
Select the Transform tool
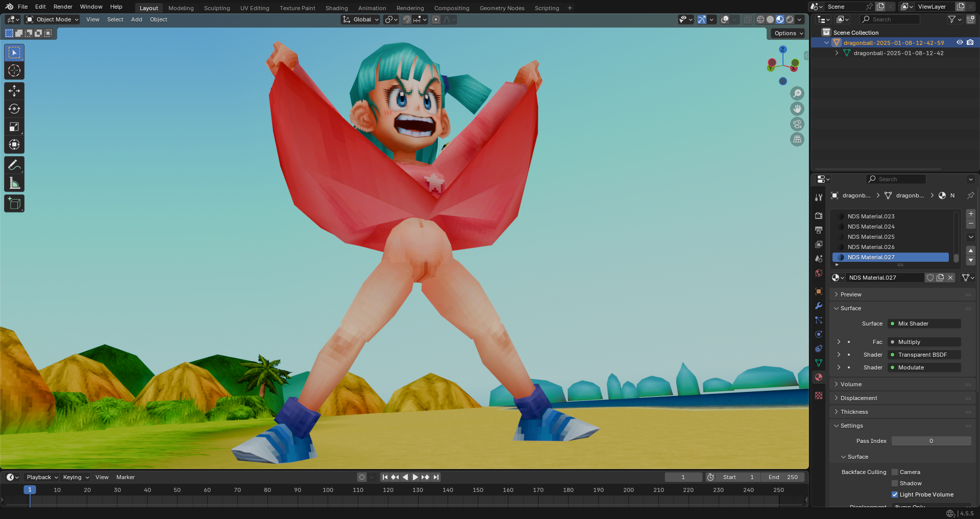pyautogui.click(x=14, y=144)
